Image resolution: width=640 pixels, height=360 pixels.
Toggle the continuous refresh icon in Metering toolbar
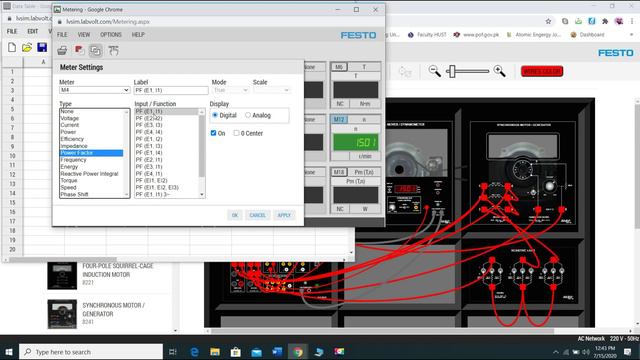point(96,50)
